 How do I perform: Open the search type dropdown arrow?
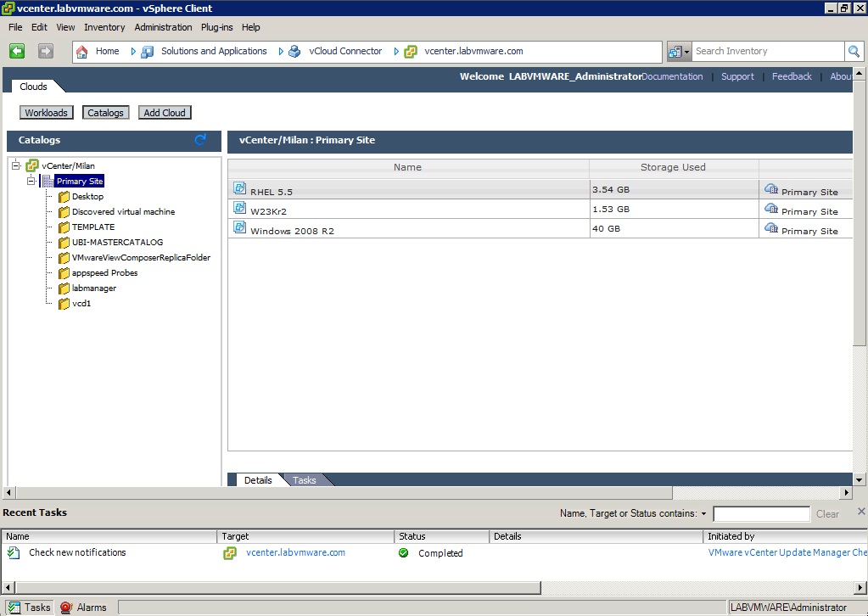coord(686,52)
